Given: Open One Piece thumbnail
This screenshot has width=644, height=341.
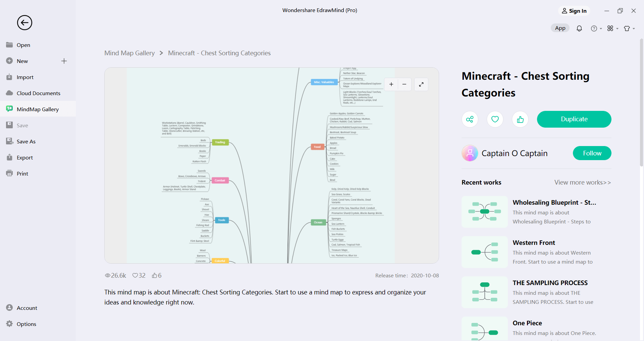Looking at the screenshot, I should (485, 329).
